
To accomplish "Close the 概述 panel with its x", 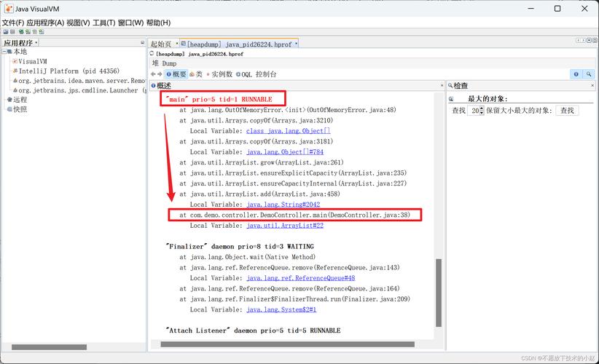I will click(442, 85).
